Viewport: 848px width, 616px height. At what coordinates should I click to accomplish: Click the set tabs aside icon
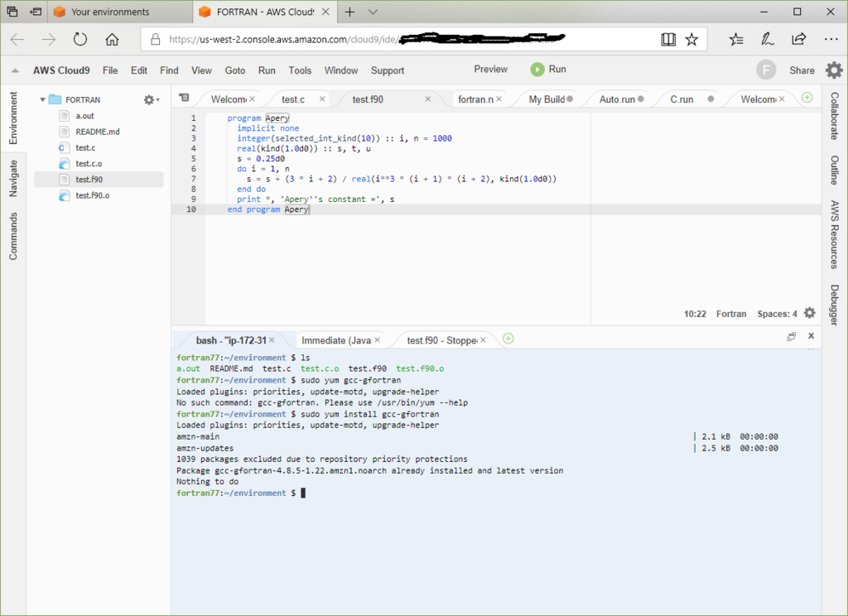pyautogui.click(x=36, y=12)
